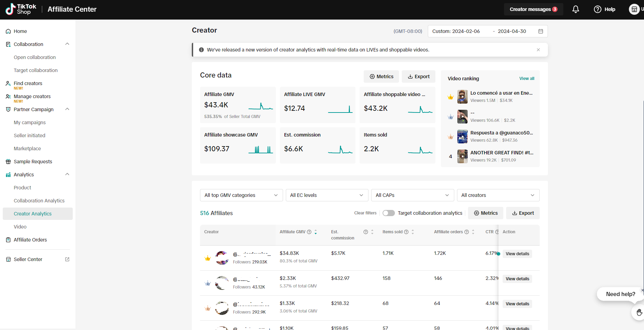Viewport: 644px width, 330px height.
Task: Click the shop avatar icon in header
Action: point(634,9)
